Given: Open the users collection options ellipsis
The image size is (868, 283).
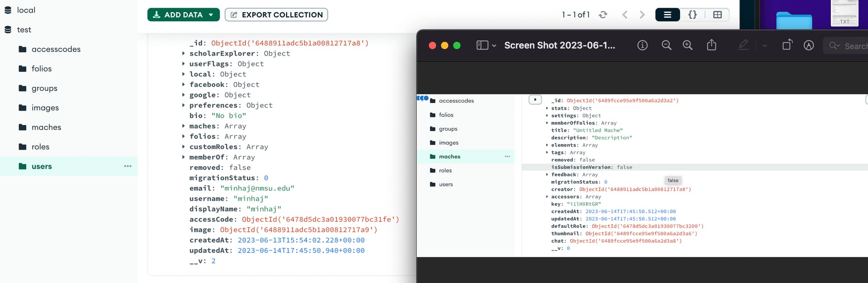Looking at the screenshot, I should 127,166.
